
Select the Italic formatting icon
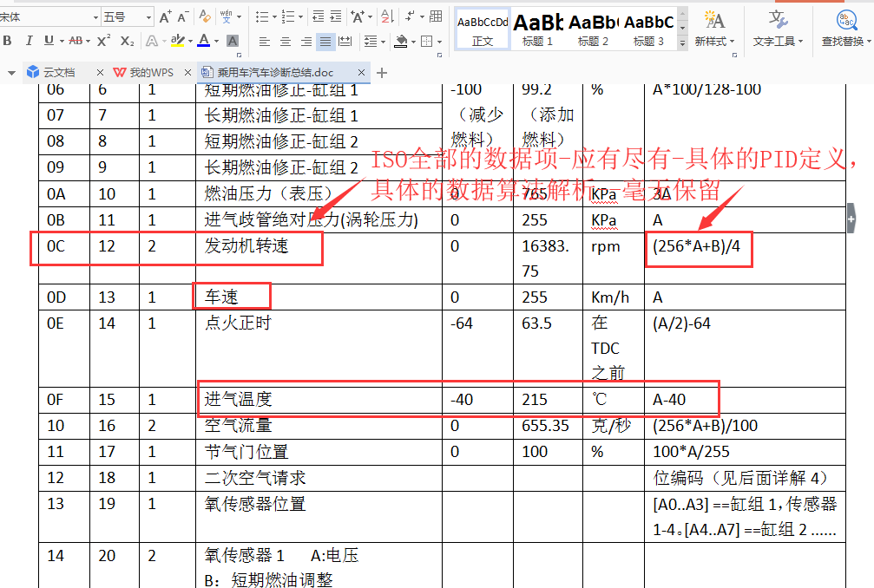click(30, 41)
